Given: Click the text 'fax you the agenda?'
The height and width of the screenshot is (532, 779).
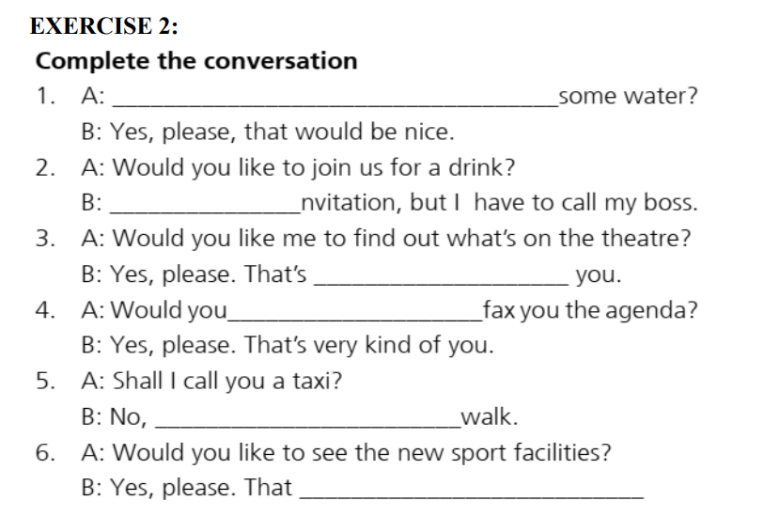Looking at the screenshot, I should click(590, 310).
